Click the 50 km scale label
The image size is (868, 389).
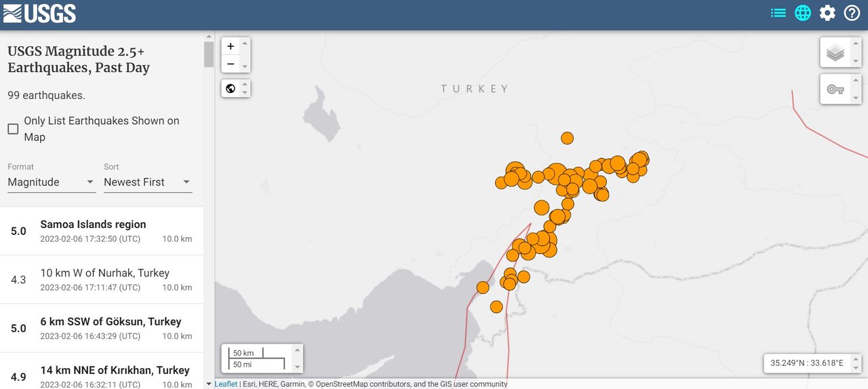pyautogui.click(x=243, y=353)
